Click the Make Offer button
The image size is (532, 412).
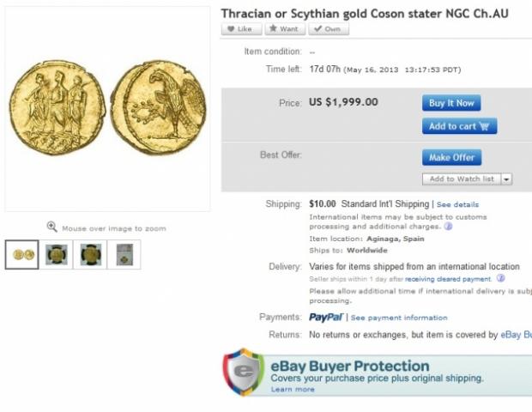pyautogui.click(x=451, y=158)
